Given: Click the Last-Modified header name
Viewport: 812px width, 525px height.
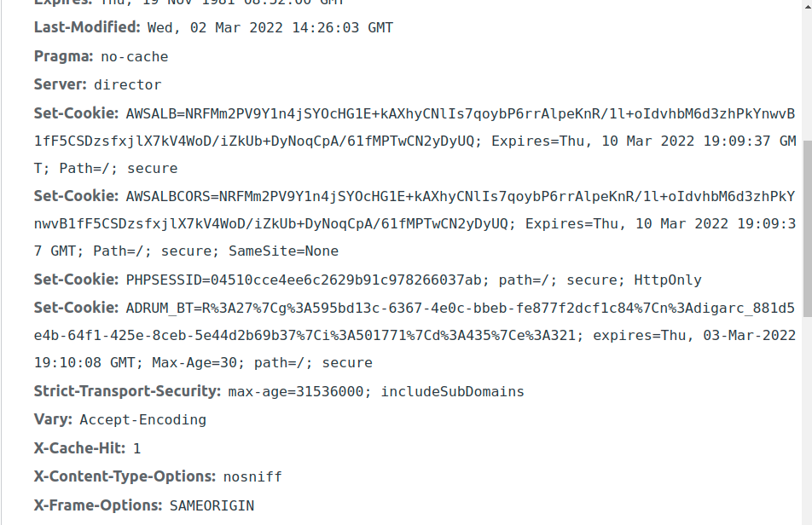Looking at the screenshot, I should coord(87,27).
